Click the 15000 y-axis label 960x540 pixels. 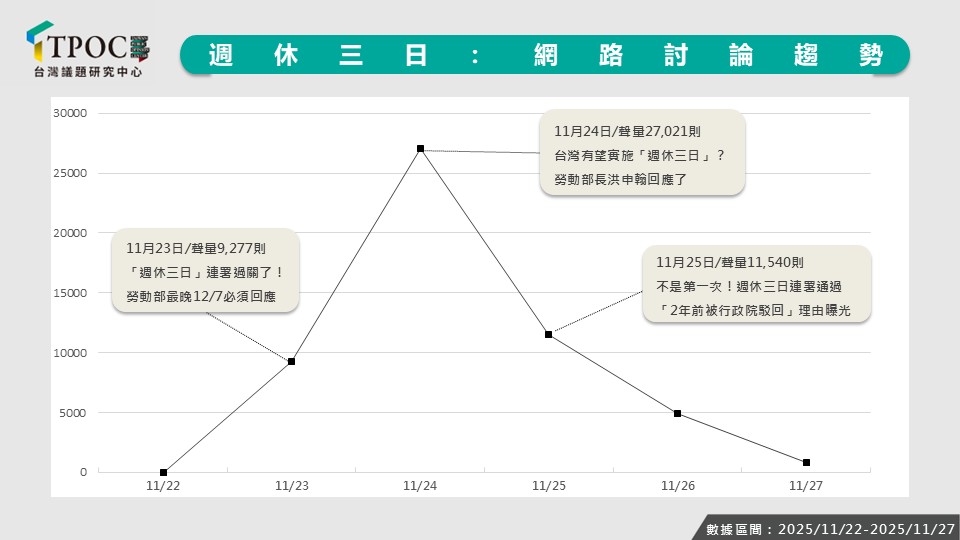71,293
